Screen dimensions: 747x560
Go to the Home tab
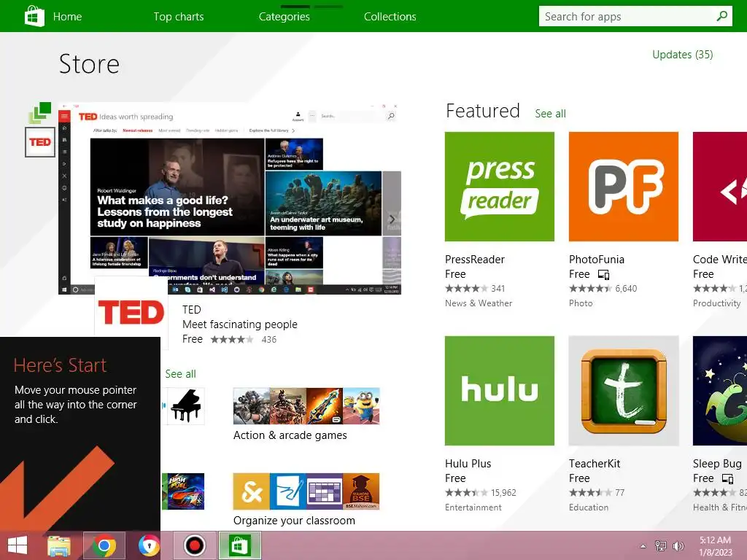(67, 17)
